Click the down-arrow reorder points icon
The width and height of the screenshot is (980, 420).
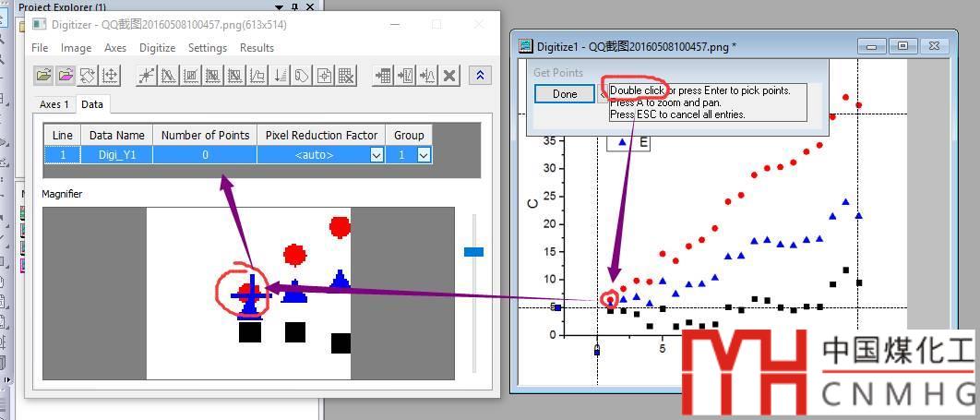[280, 76]
